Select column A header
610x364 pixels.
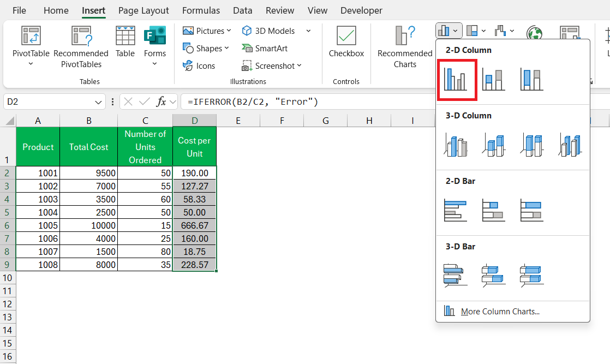38,121
